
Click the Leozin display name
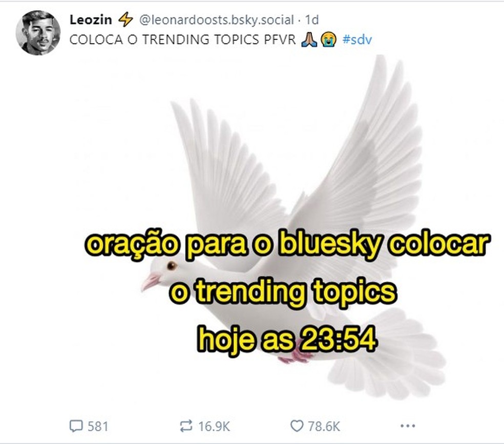[91, 20]
